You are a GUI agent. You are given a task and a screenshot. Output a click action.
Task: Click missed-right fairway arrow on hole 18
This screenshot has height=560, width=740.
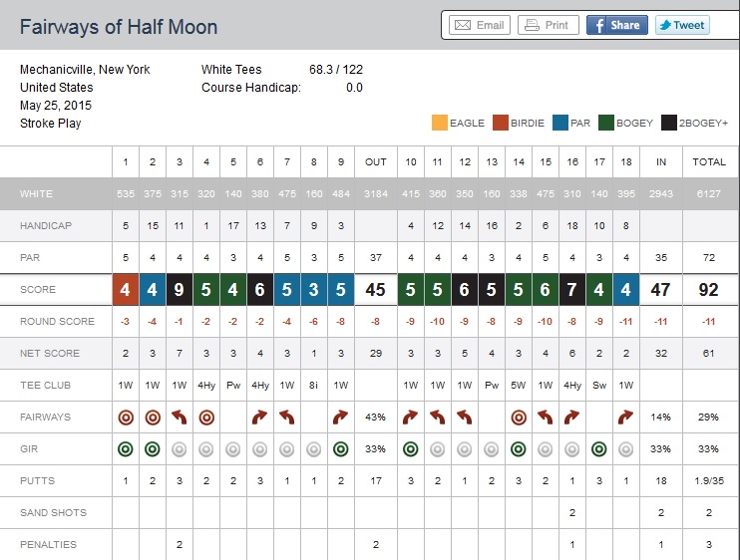pyautogui.click(x=625, y=418)
